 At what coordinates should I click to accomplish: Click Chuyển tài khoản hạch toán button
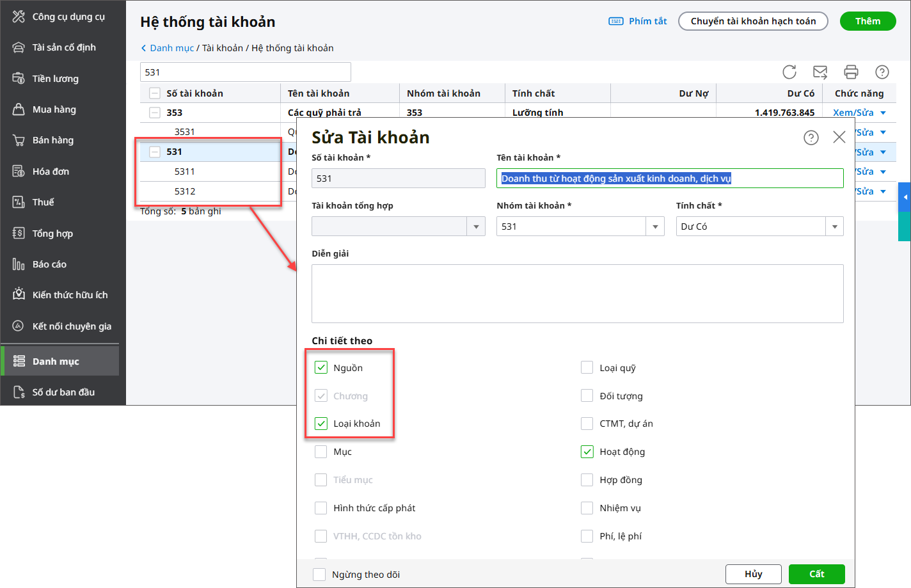tap(753, 21)
